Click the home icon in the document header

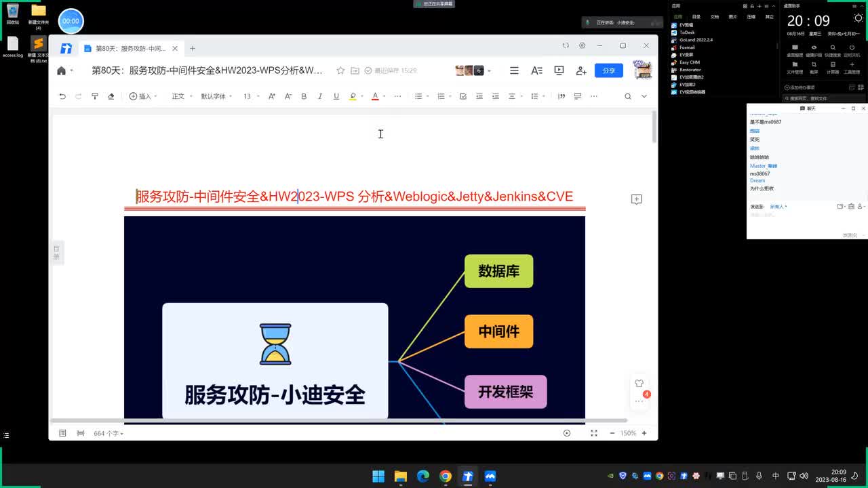click(61, 70)
